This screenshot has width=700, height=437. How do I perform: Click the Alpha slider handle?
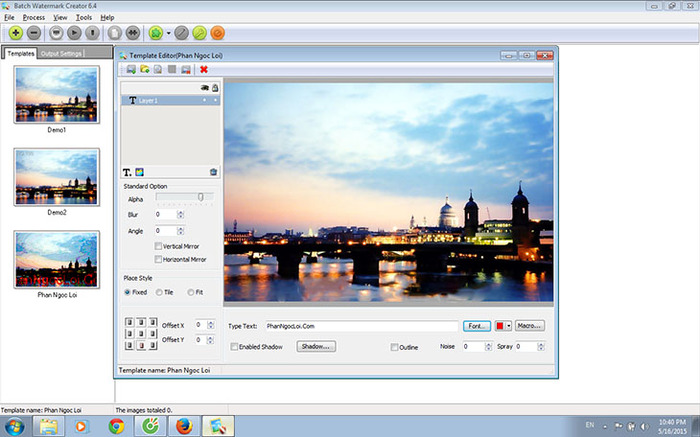point(201,198)
